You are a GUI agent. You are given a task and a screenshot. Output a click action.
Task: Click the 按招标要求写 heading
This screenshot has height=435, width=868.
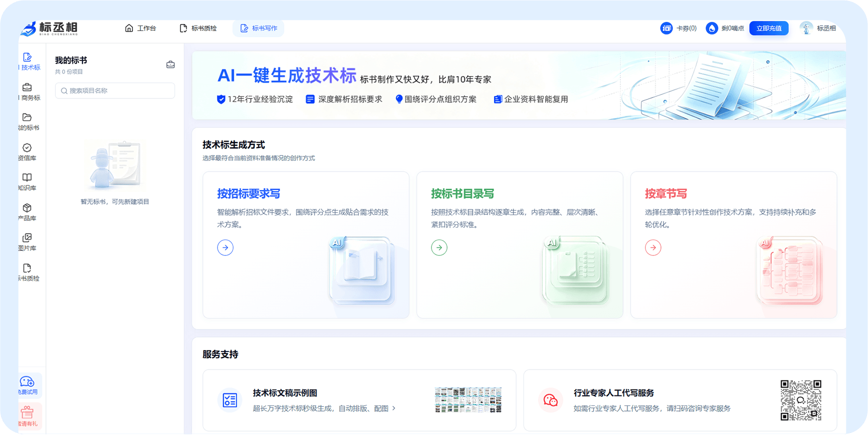click(248, 193)
